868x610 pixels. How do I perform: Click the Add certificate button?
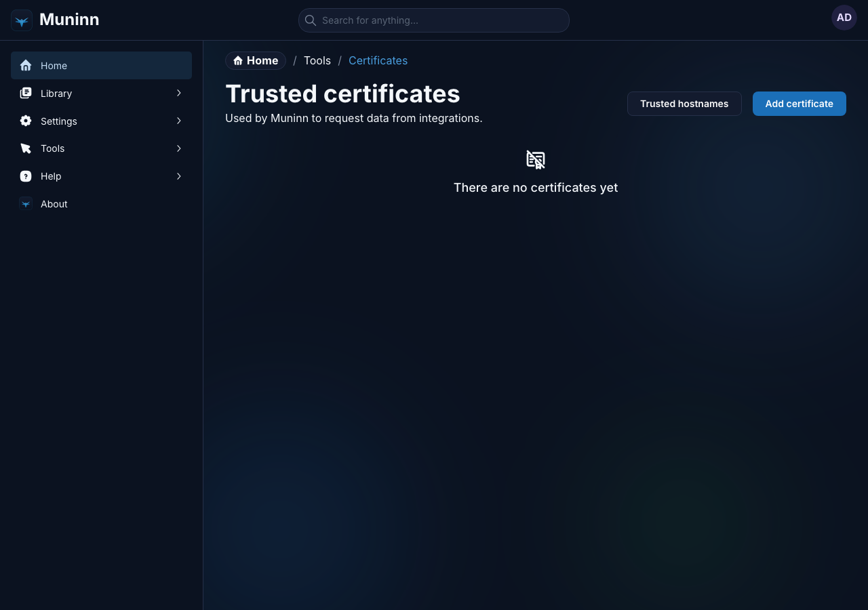pyautogui.click(x=800, y=104)
